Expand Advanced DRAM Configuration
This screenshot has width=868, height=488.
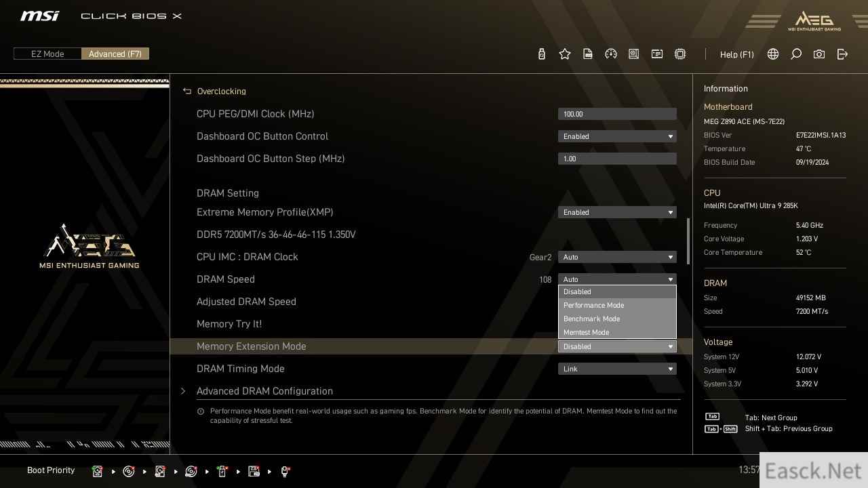tap(264, 391)
